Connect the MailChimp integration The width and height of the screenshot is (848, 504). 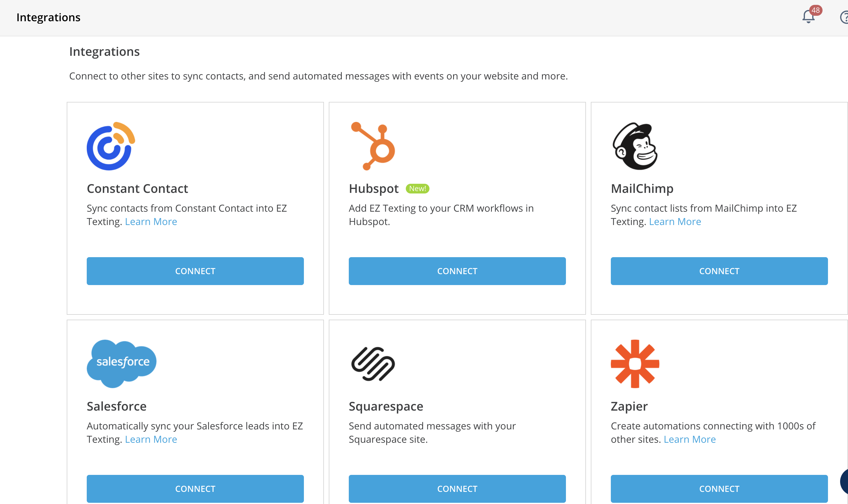719,271
